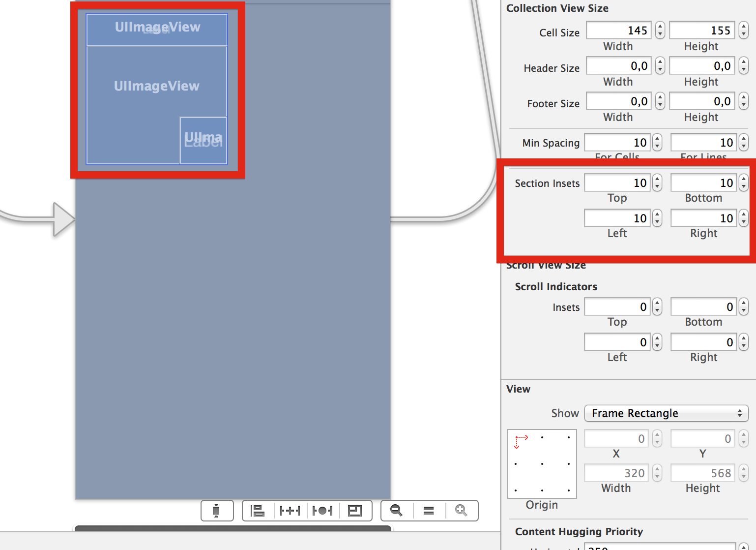The width and height of the screenshot is (756, 550).
Task: Use stepper beside Header Size Width
Action: click(x=660, y=66)
